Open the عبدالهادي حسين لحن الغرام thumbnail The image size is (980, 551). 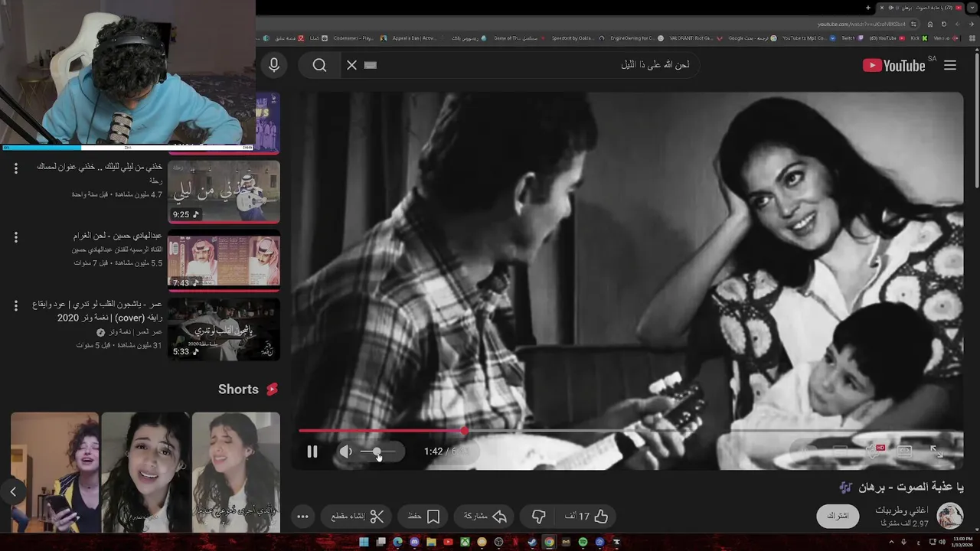click(224, 260)
